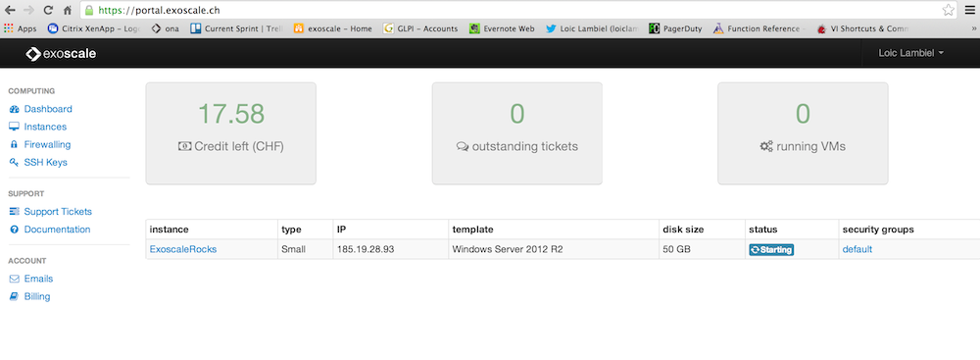Image resolution: width=980 pixels, height=360 pixels.
Task: Expand the hidden bookmarks overflow chevron
Action: click(973, 28)
